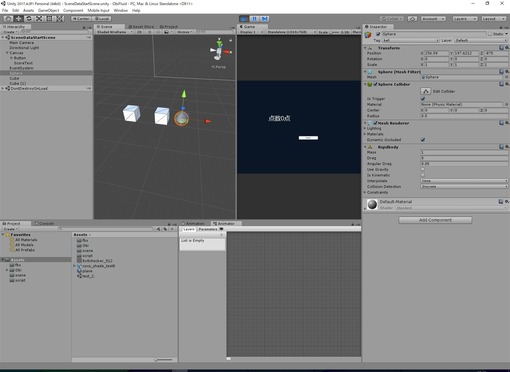Screen dimensions: 510x372
Task: Open the Layers dropdown in the top toolbar
Action: (465, 19)
